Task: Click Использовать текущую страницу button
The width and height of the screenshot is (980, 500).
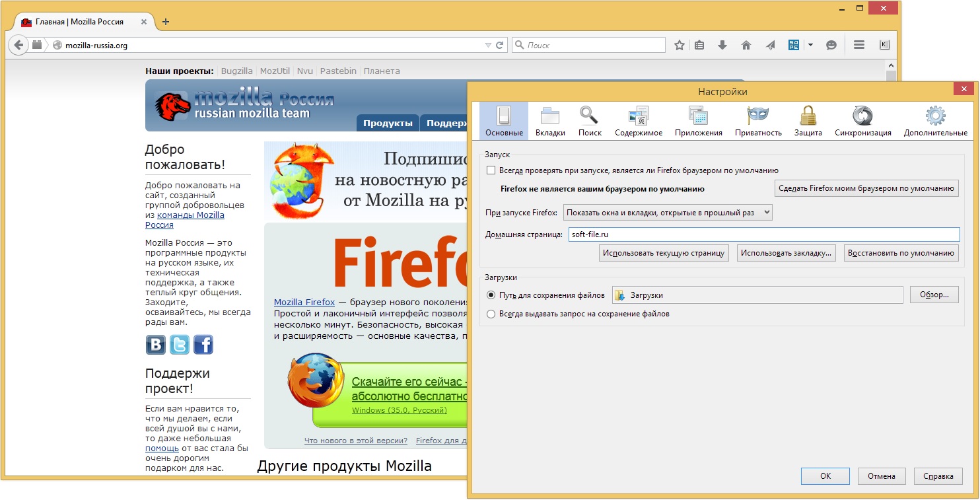Action: click(664, 253)
